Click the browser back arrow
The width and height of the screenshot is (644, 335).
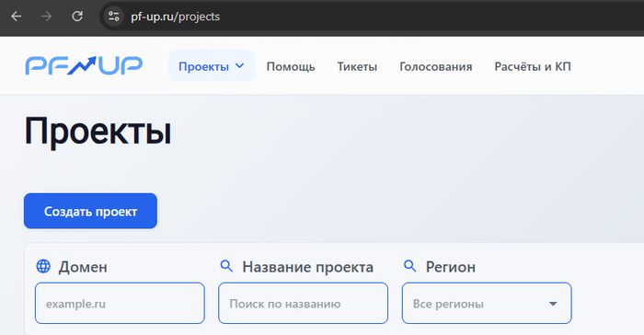[x=17, y=17]
